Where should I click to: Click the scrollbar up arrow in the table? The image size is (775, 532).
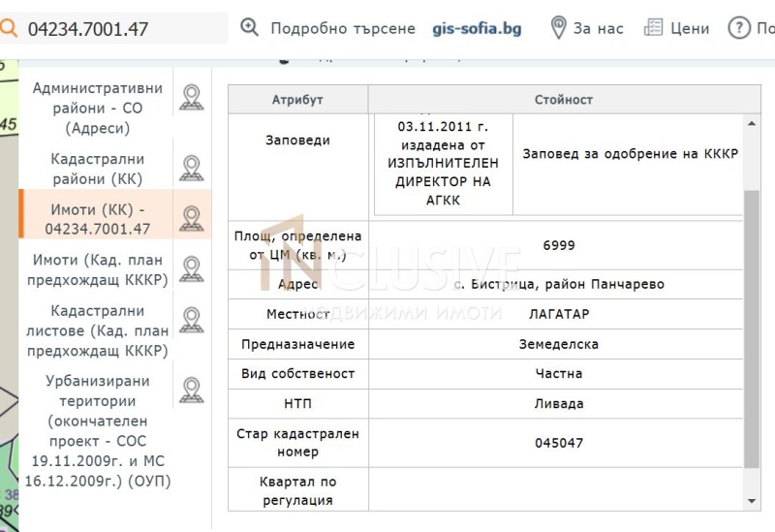[x=752, y=124]
